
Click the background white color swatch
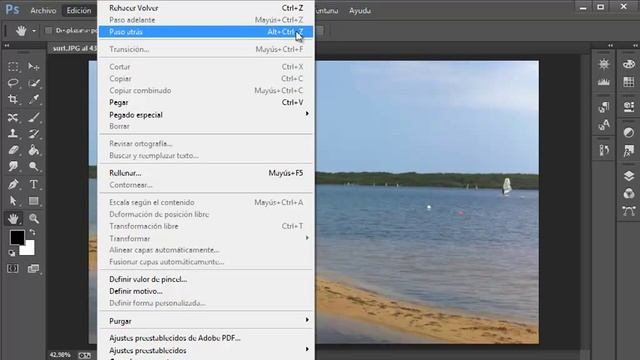[x=28, y=249]
